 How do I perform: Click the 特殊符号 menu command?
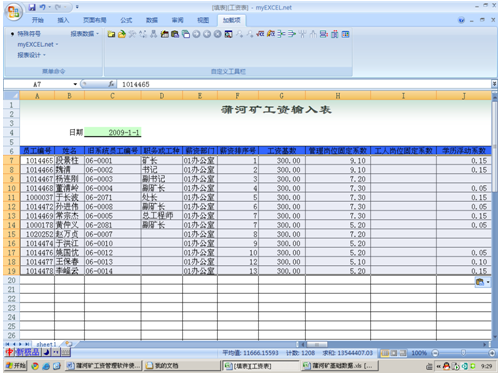click(x=29, y=34)
